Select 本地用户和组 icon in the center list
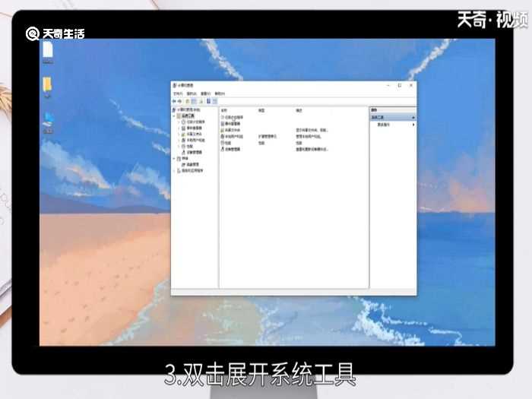 pos(223,136)
